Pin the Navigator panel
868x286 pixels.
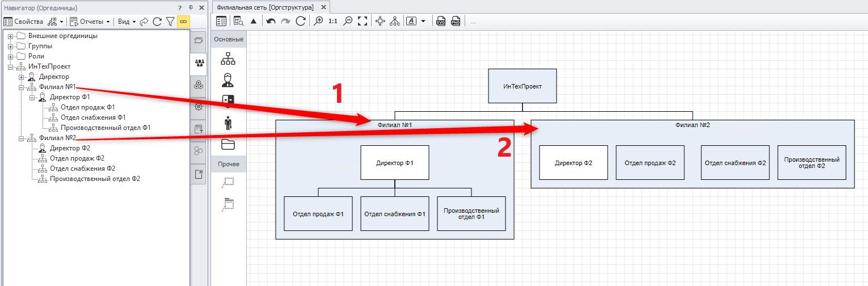pyautogui.click(x=191, y=8)
